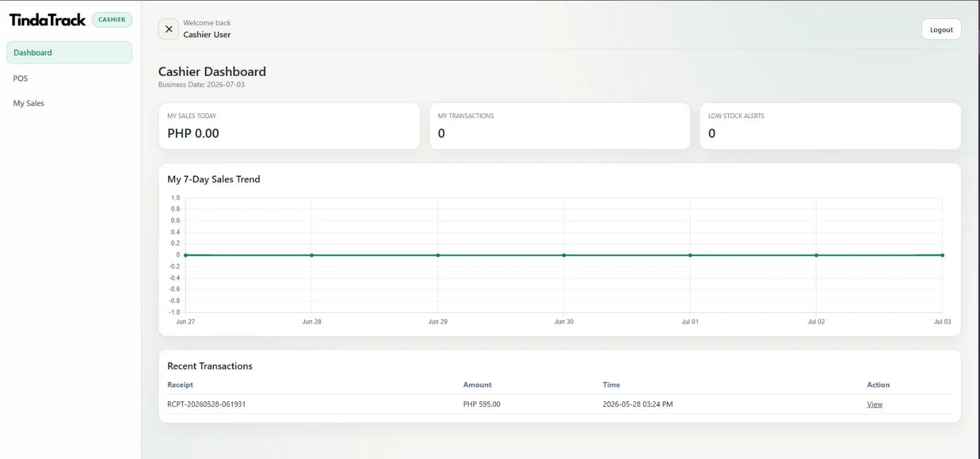Click the Action column header

click(878, 385)
